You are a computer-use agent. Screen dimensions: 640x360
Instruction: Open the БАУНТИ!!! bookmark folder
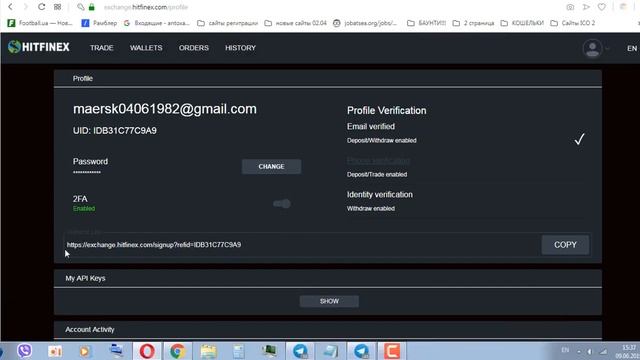pos(427,23)
